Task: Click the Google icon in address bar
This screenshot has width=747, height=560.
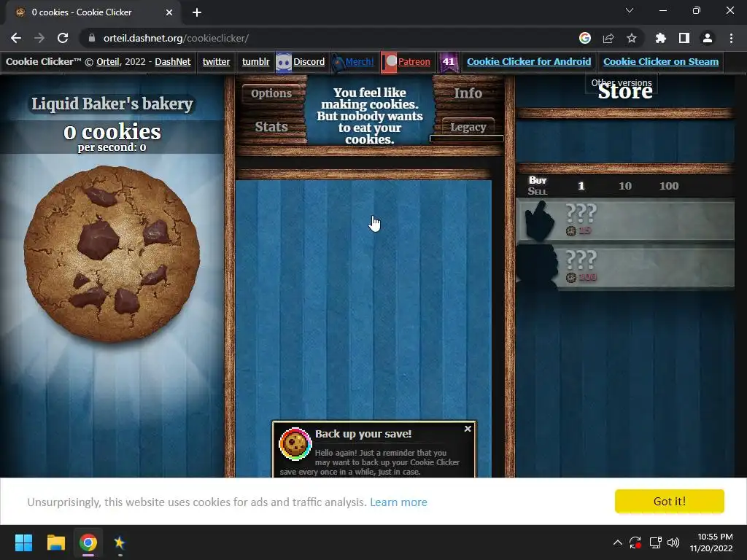Action: [x=585, y=38]
